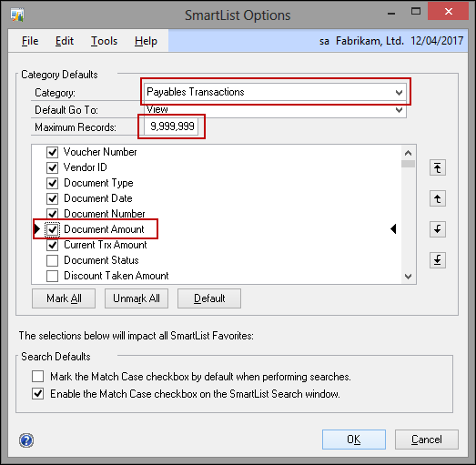Screen dimensions: 476x465
Task: Click the SmartList app icon in title bar
Action: click(17, 15)
